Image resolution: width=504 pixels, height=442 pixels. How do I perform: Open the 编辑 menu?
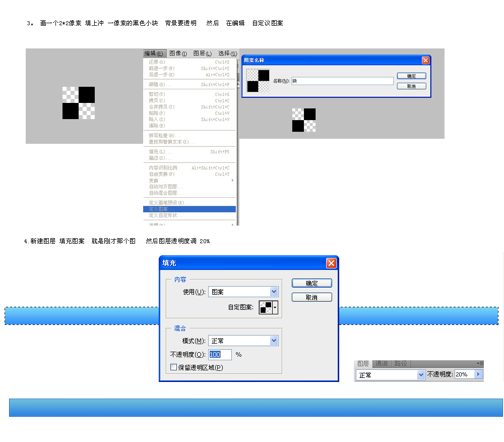[154, 53]
